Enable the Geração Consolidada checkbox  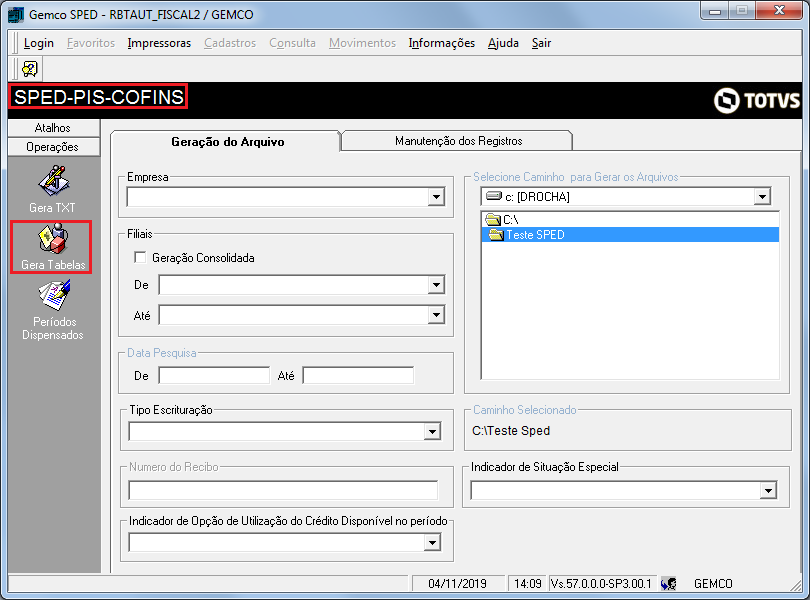tap(140, 257)
